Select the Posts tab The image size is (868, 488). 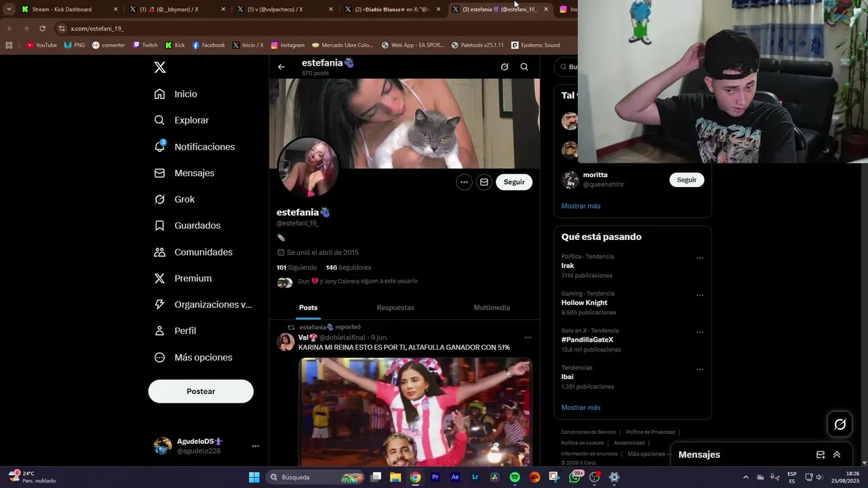tap(308, 308)
